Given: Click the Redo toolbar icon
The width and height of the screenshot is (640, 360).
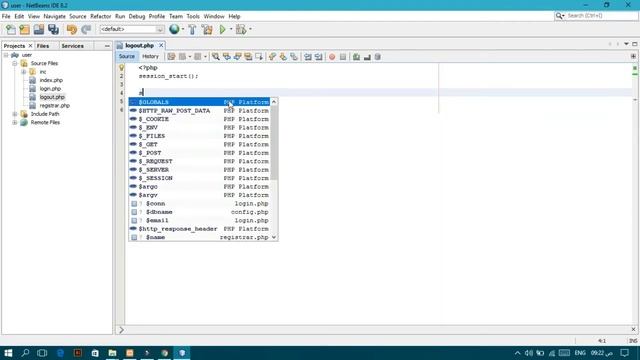Looking at the screenshot, I should pos(86,29).
